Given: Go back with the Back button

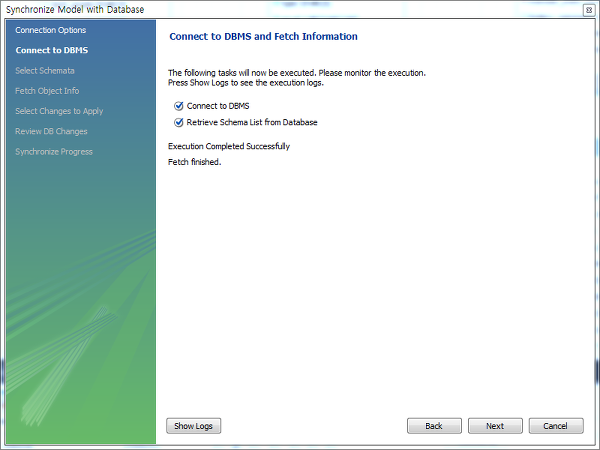Looking at the screenshot, I should (x=434, y=426).
